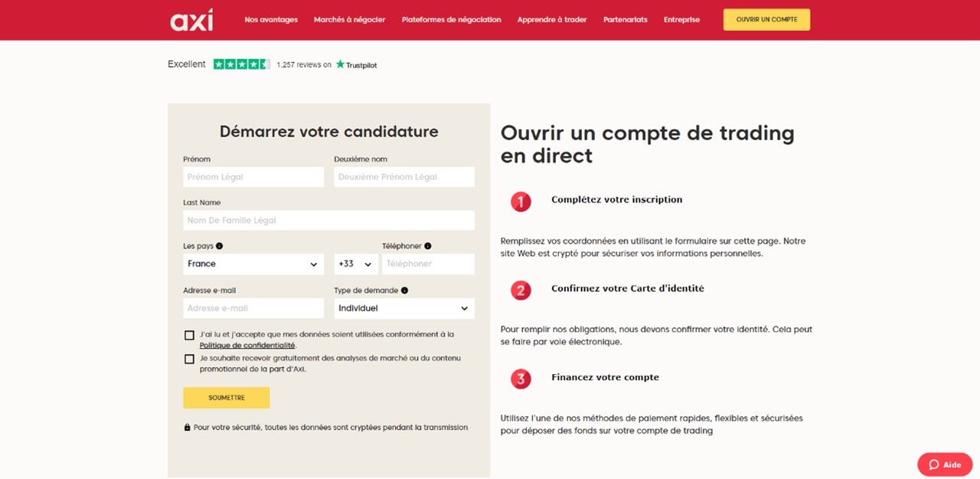Open Apprendre à trader menu
The width and height of the screenshot is (980, 479).
tap(552, 20)
